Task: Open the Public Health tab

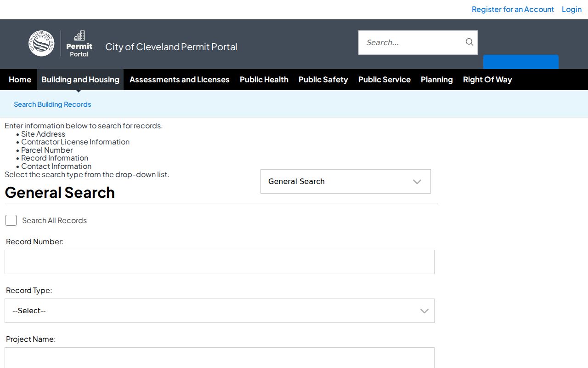Action: click(x=264, y=80)
